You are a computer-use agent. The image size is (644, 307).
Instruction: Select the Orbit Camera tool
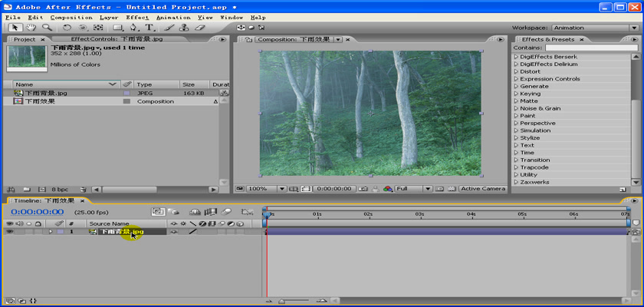(83, 28)
